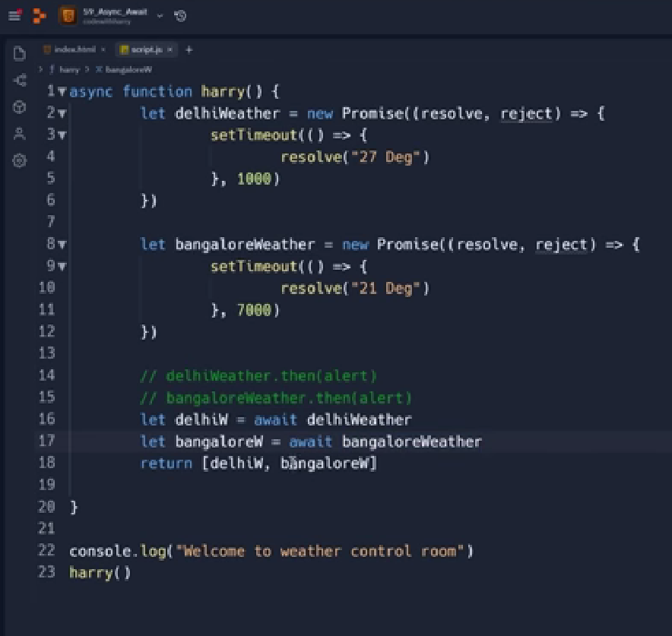Collapse the fold arrow on line 3
Image resolution: width=672 pixels, height=636 pixels.
pyautogui.click(x=62, y=135)
